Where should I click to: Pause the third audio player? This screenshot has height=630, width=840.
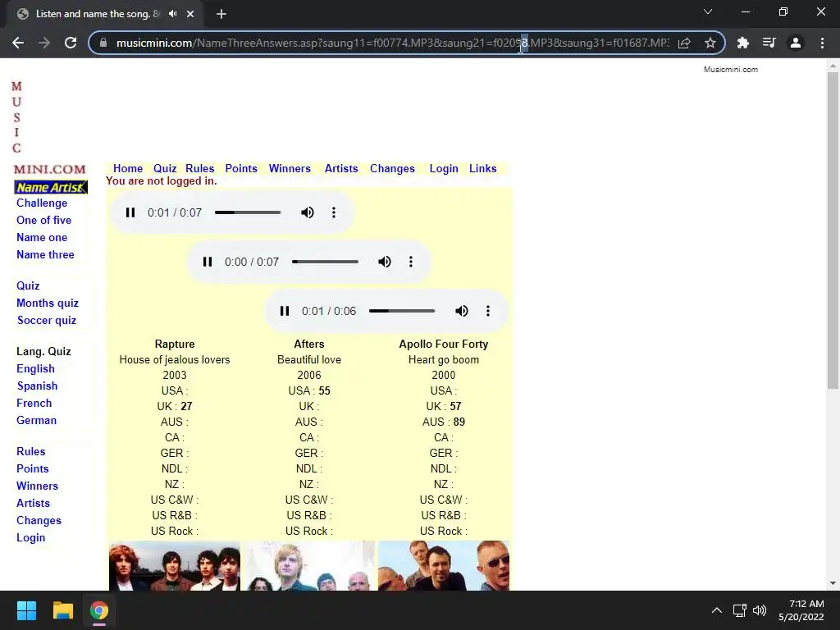pyautogui.click(x=285, y=311)
